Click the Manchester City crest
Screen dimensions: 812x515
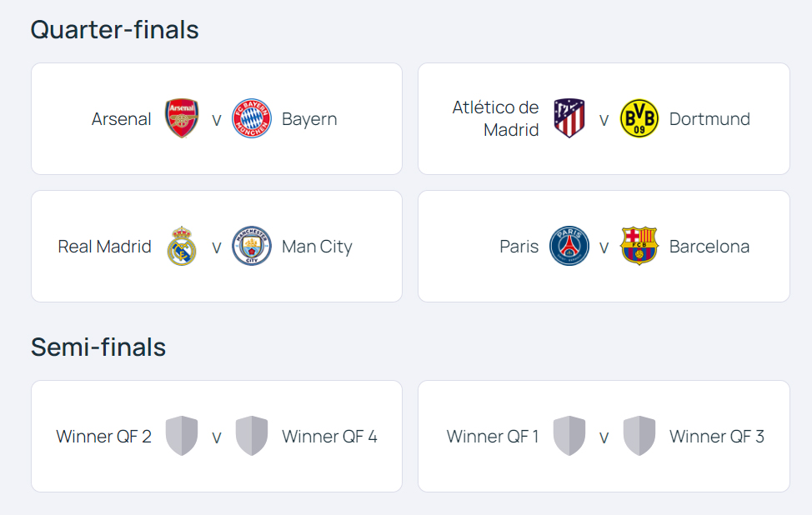coord(251,247)
